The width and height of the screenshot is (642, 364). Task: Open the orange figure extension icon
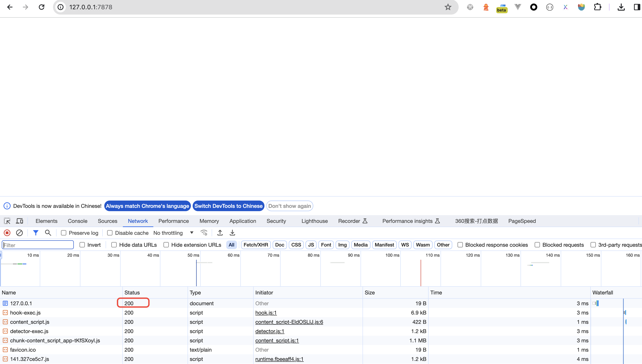(486, 7)
